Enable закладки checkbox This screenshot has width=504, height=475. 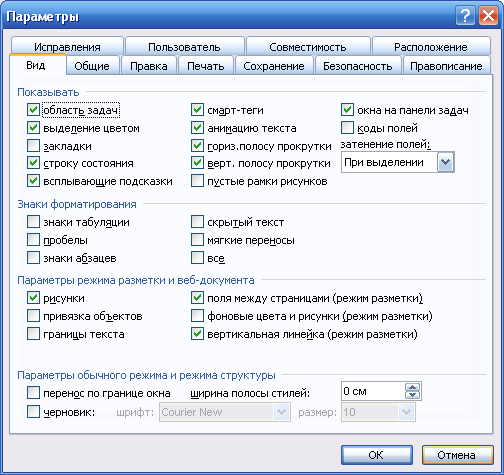[x=33, y=146]
